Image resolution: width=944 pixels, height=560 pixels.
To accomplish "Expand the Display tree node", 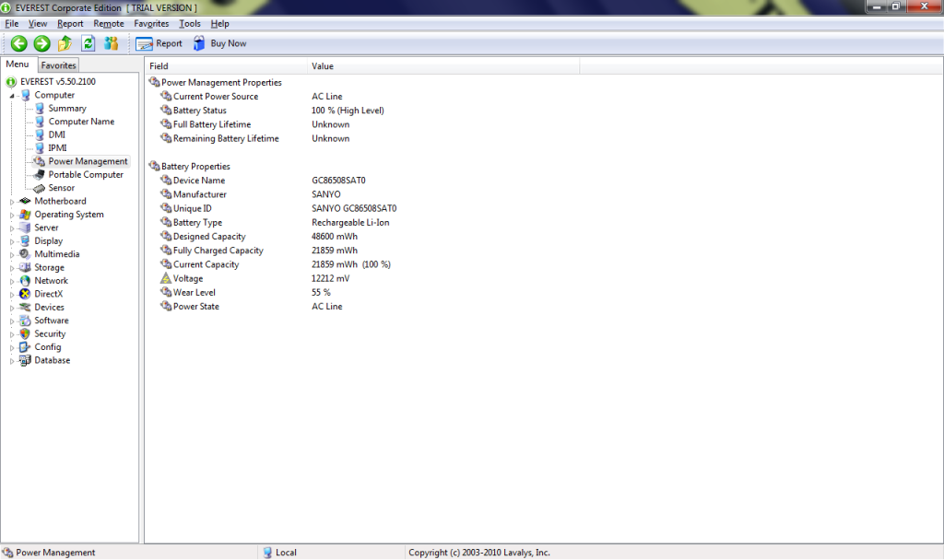I will (11, 241).
